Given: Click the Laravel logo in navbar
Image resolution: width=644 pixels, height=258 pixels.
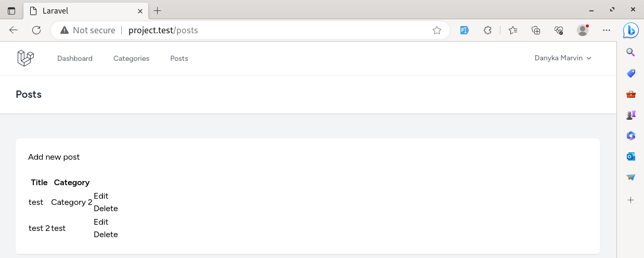Looking at the screenshot, I should tap(25, 58).
